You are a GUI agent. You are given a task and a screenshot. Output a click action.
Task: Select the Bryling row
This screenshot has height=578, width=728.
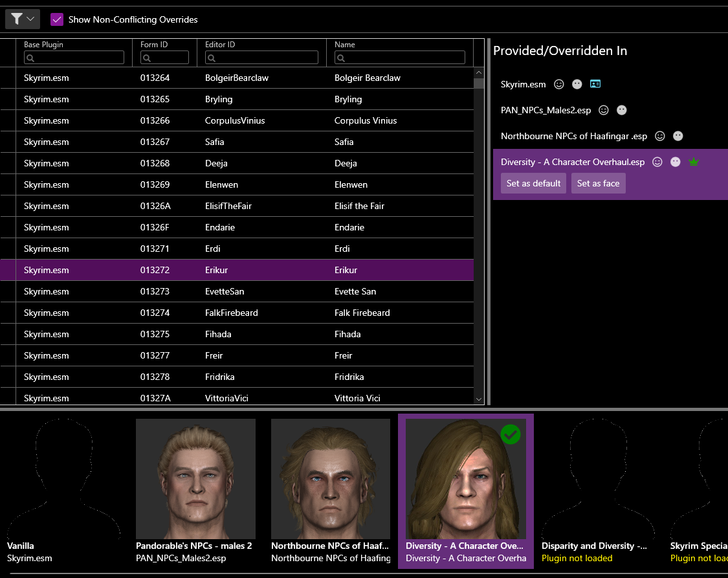[237, 99]
